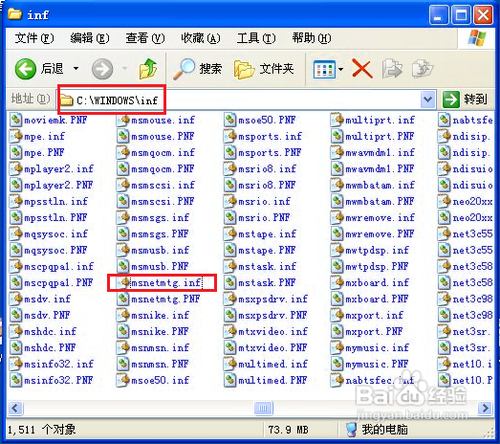The width and height of the screenshot is (500, 444).
Task: Select the mymusic.PNF file icon
Action: (x=337, y=364)
